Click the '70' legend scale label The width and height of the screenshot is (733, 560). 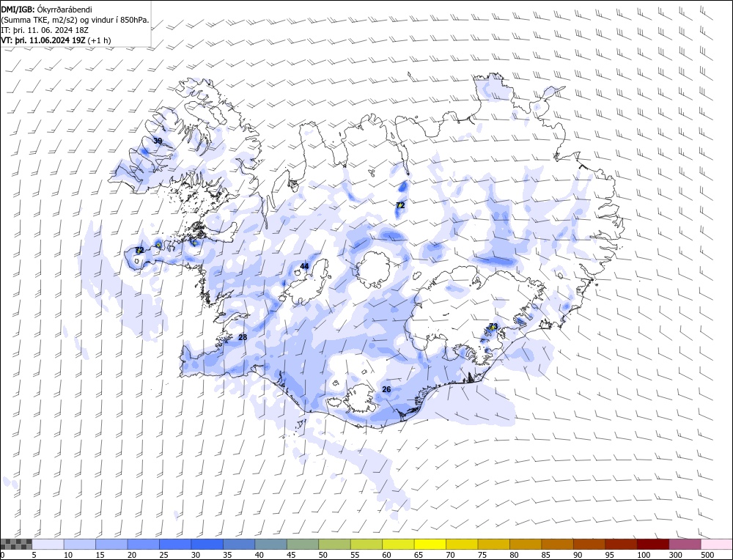coord(450,555)
